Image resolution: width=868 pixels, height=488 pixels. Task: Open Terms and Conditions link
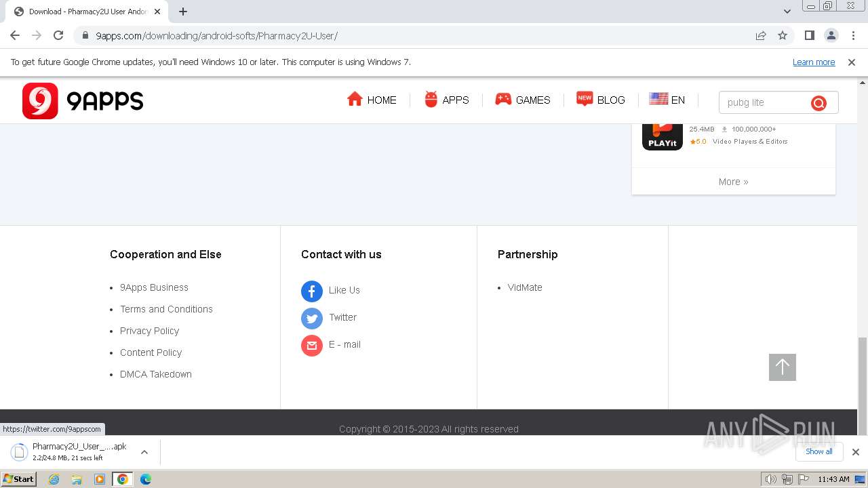coord(166,309)
